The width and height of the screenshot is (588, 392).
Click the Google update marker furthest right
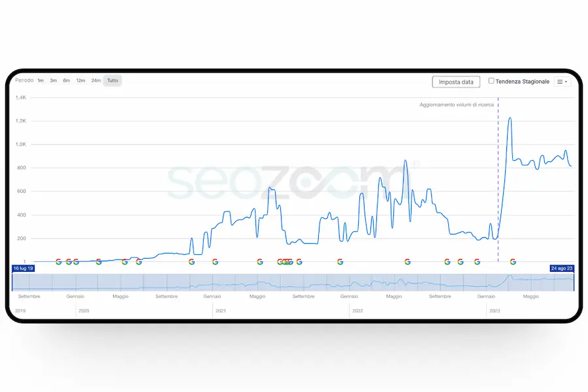[x=513, y=261]
